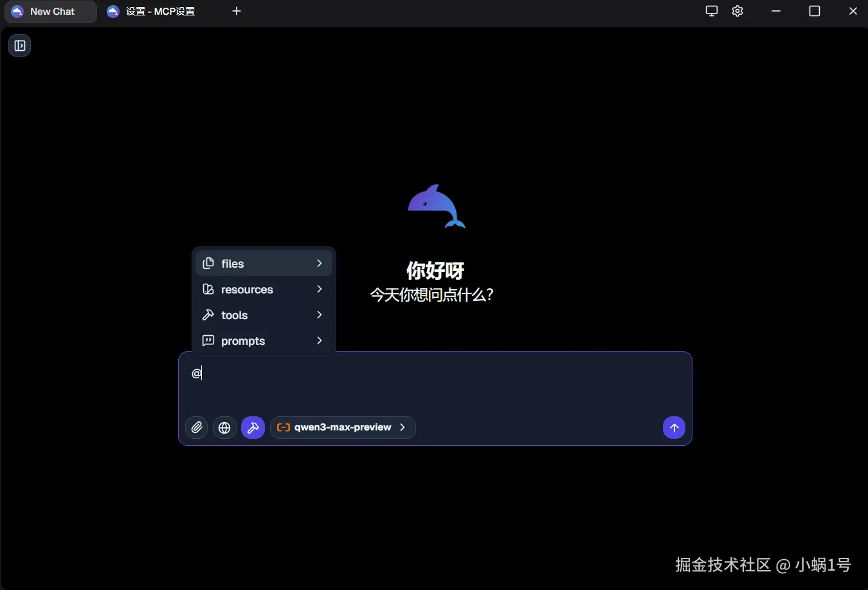Open the sidebar panel toggle icon

point(19,45)
